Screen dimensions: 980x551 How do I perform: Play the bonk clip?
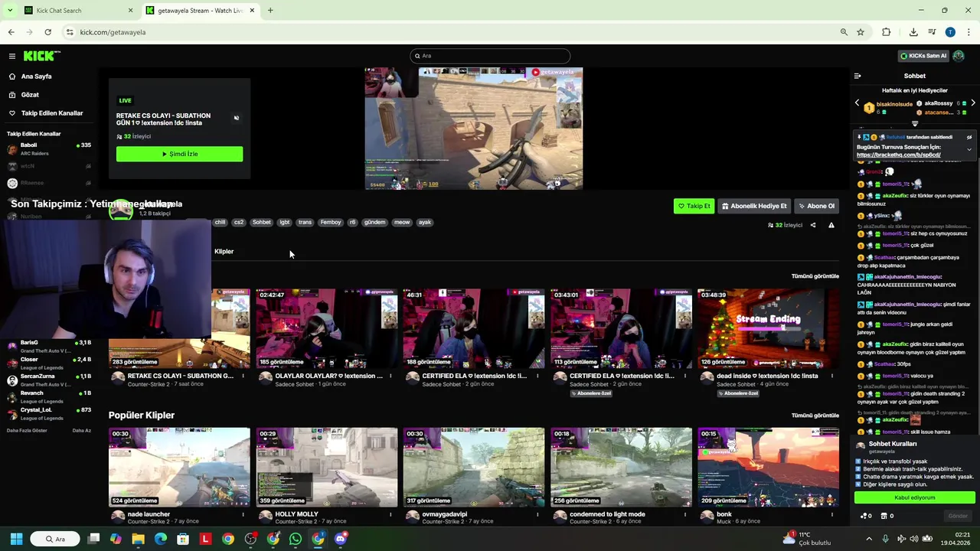pos(769,467)
